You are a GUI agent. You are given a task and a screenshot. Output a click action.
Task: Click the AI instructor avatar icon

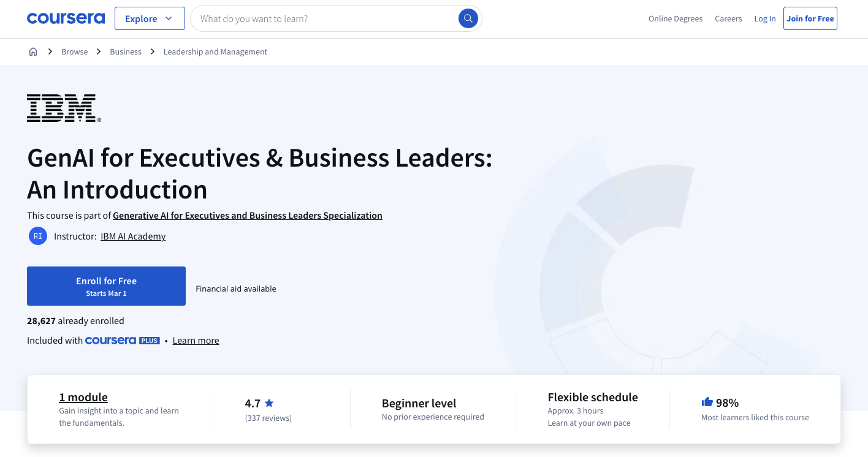pyautogui.click(x=37, y=236)
